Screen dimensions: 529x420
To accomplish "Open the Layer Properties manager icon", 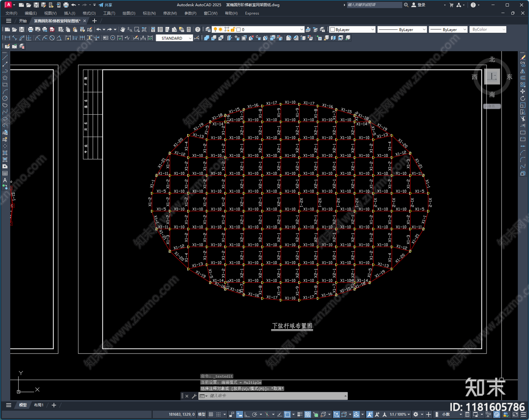I will pyautogui.click(x=208, y=29).
